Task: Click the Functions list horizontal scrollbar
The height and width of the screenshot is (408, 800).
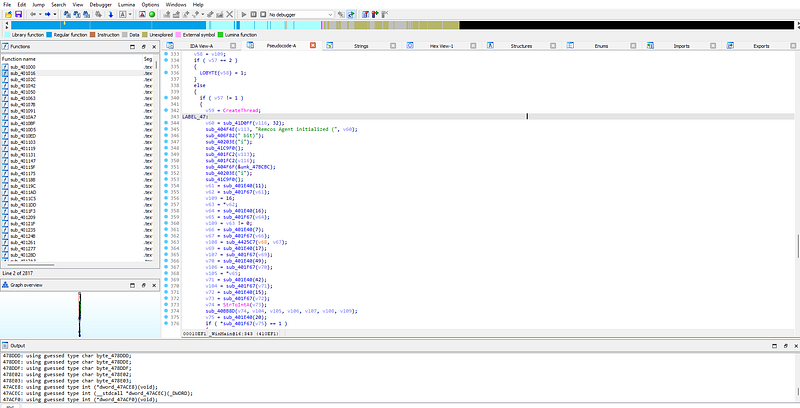Action: tap(31, 265)
